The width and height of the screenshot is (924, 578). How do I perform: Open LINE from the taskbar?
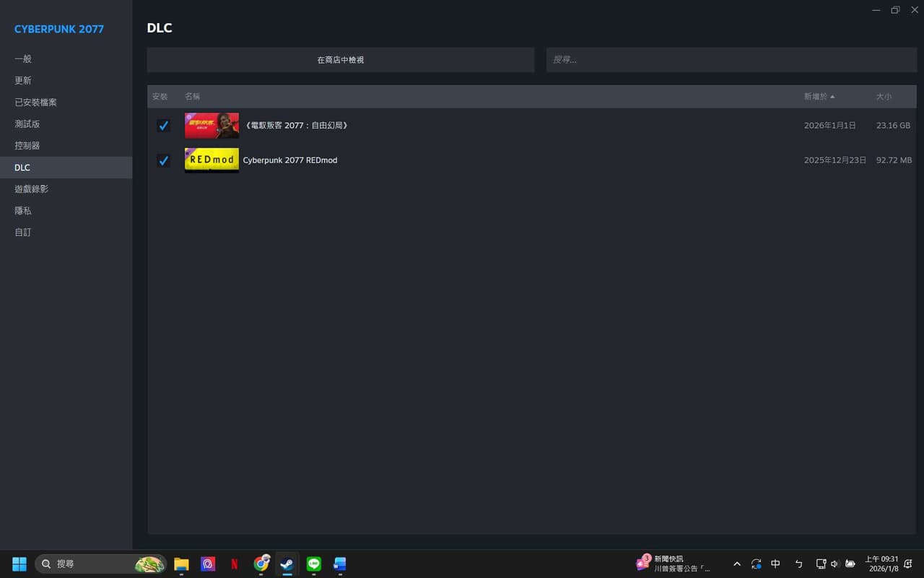point(314,564)
